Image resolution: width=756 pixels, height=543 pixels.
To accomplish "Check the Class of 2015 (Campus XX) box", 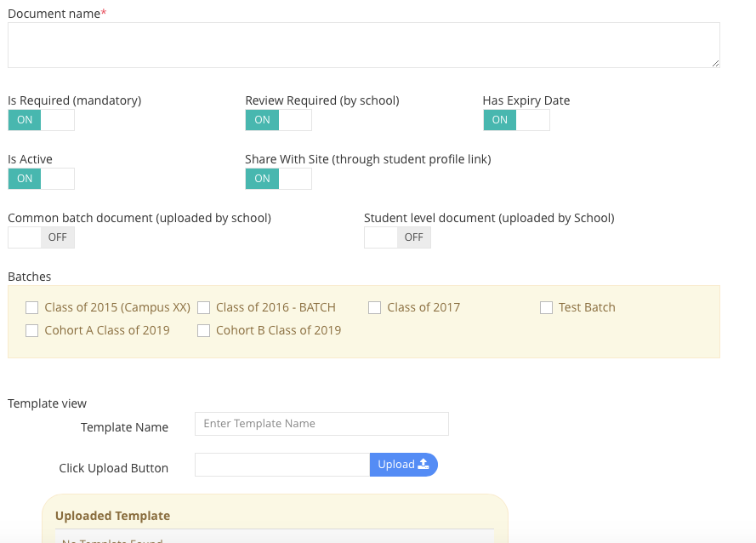I will pyautogui.click(x=31, y=307).
